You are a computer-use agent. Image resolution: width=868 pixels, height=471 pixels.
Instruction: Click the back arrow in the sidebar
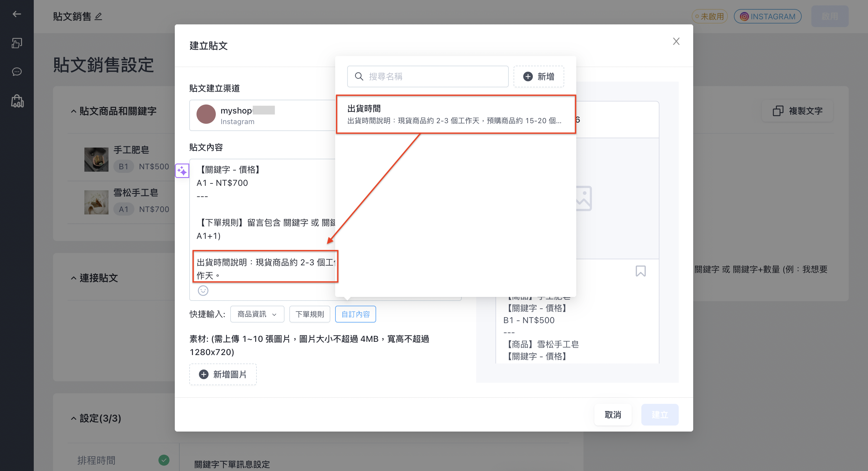click(x=17, y=14)
